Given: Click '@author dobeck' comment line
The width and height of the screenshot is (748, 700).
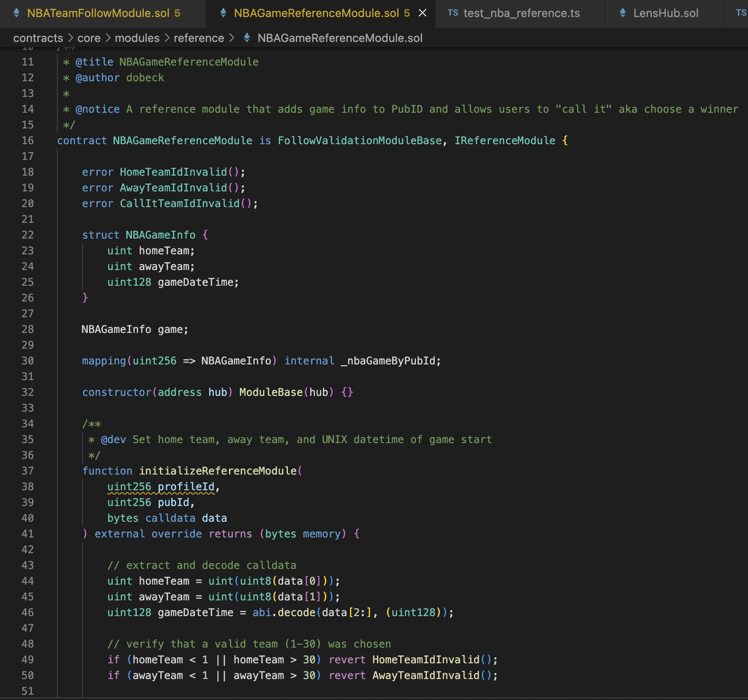Looking at the screenshot, I should click(x=120, y=78).
